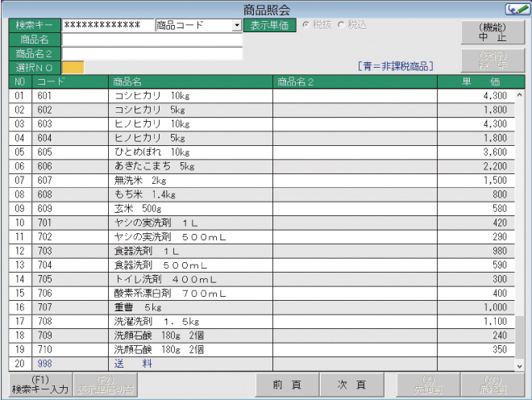Go to next page with 次頁
532x400 pixels.
coord(352,385)
